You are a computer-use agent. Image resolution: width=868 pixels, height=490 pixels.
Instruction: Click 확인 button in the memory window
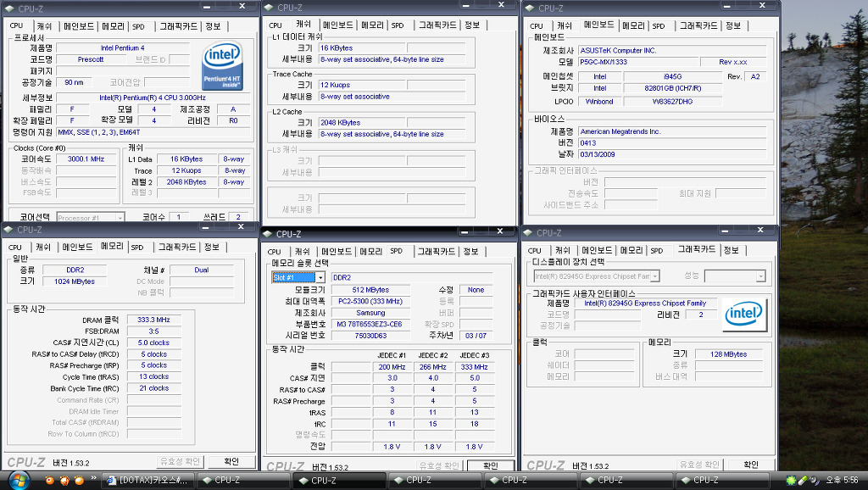coord(231,461)
